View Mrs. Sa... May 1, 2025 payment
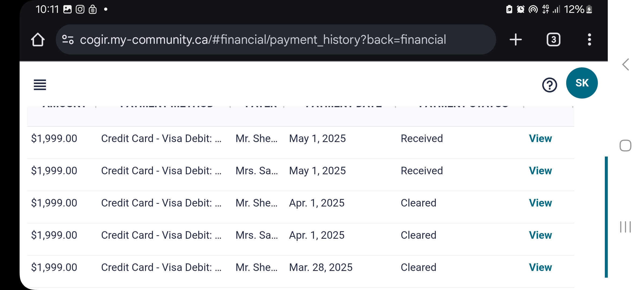The width and height of the screenshot is (644, 290). click(x=540, y=171)
